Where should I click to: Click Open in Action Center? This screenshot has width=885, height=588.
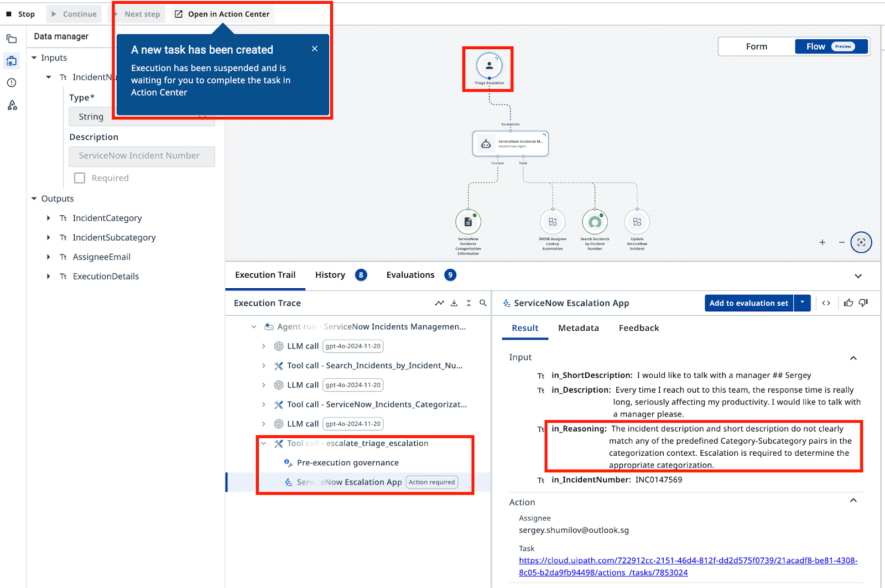click(222, 14)
